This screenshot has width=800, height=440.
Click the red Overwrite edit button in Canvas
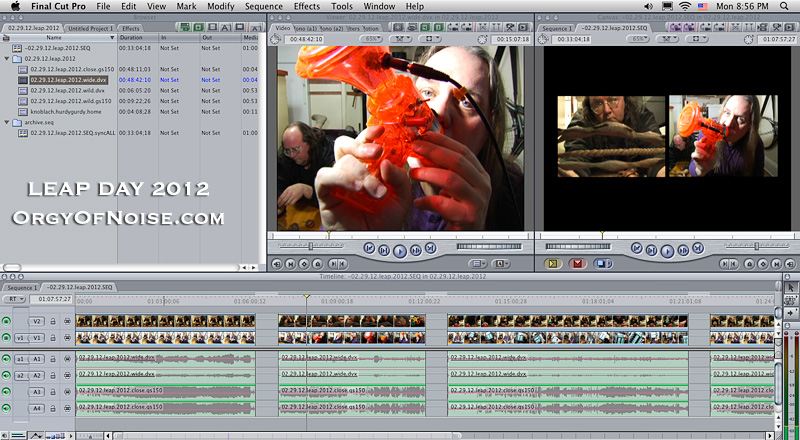coord(576,264)
